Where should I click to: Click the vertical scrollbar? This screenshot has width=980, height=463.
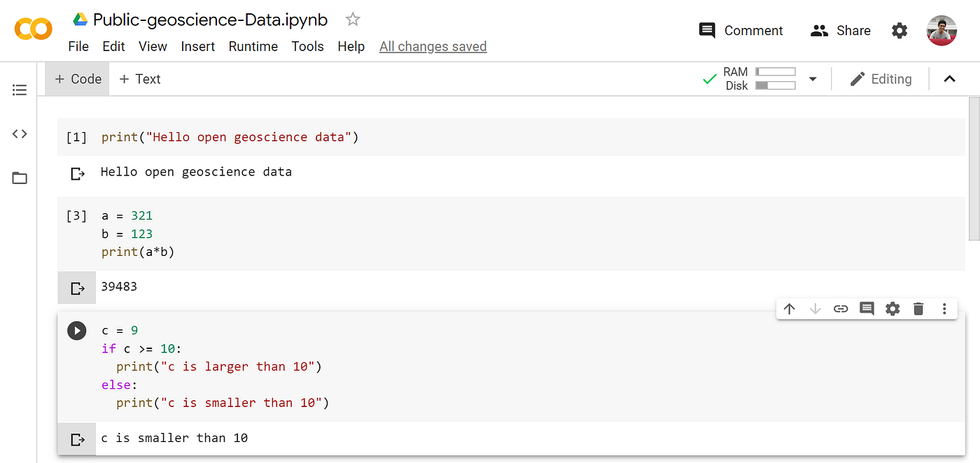click(x=974, y=169)
